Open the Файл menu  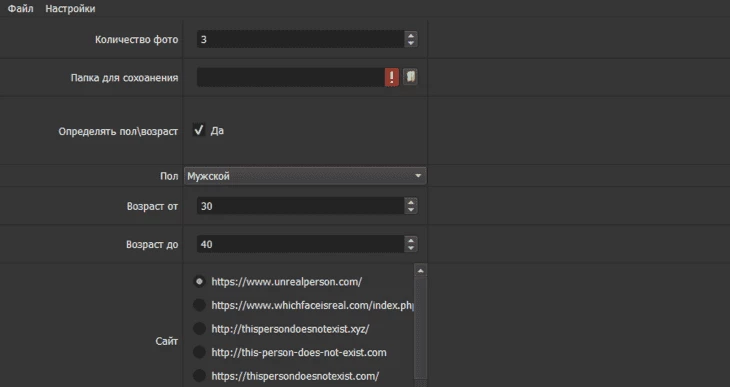(20, 8)
